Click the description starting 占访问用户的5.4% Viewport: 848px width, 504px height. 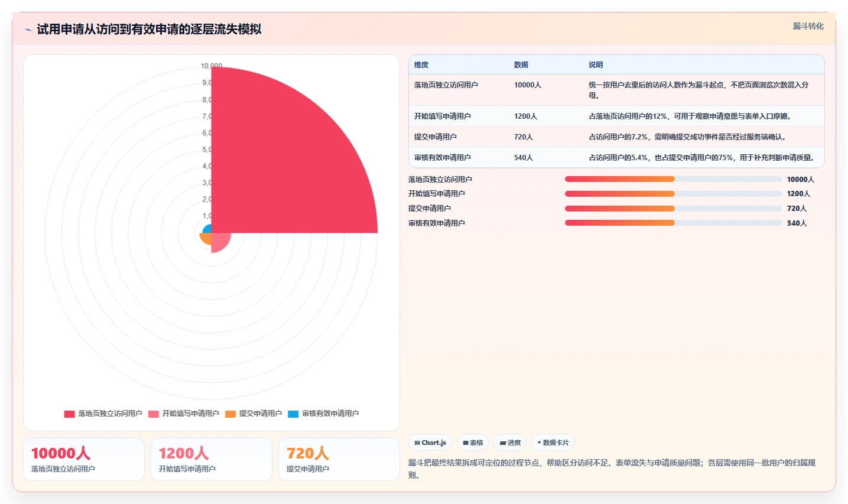click(x=701, y=158)
